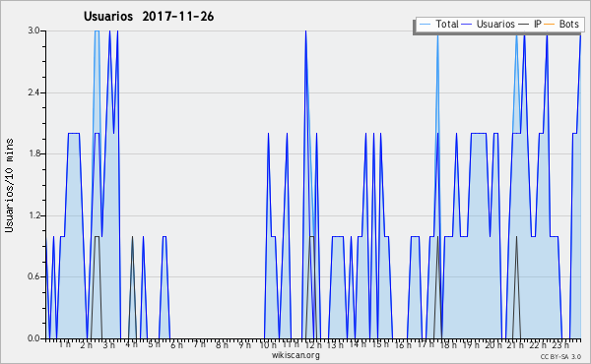Screen dimensions: 591x364
Task: Click the '14 h' x-axis label
Action: point(358,344)
